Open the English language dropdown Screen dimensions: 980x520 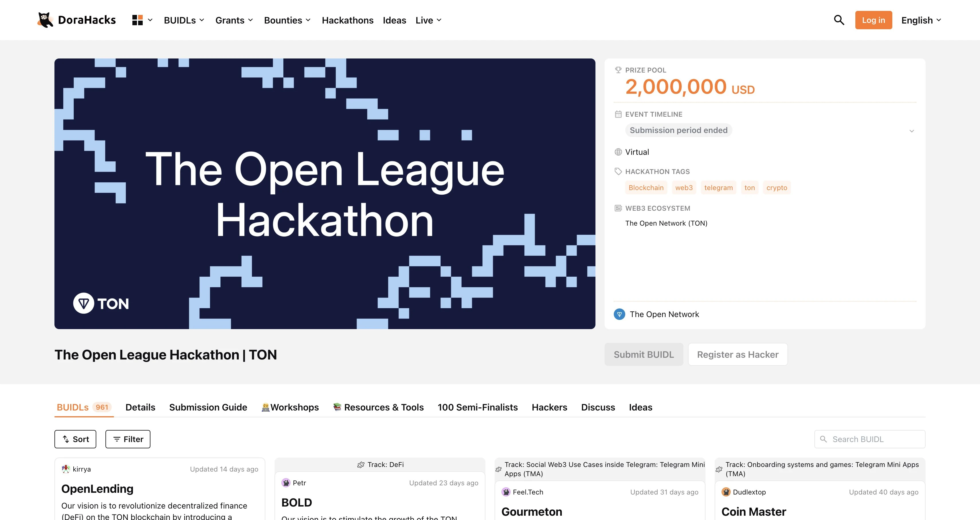921,20
